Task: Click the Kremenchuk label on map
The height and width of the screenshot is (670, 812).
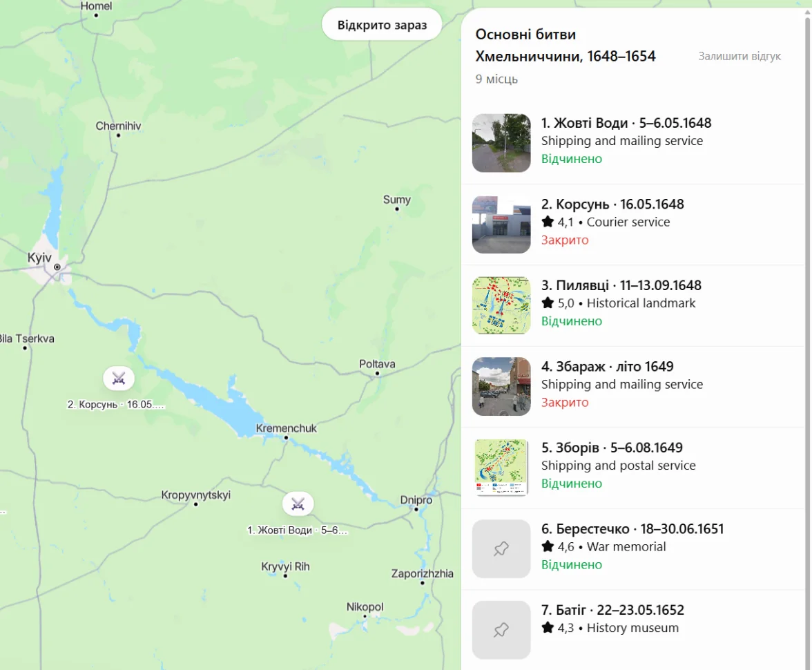Action: (286, 428)
